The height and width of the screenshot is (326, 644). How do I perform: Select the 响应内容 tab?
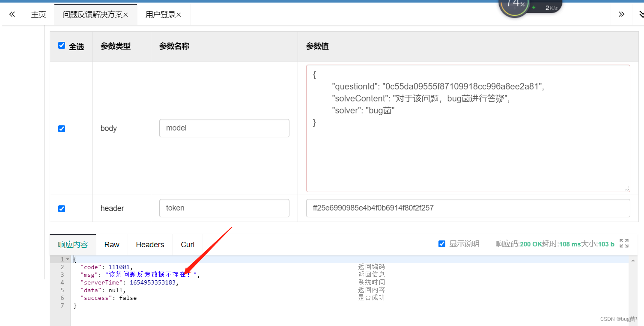click(x=73, y=245)
